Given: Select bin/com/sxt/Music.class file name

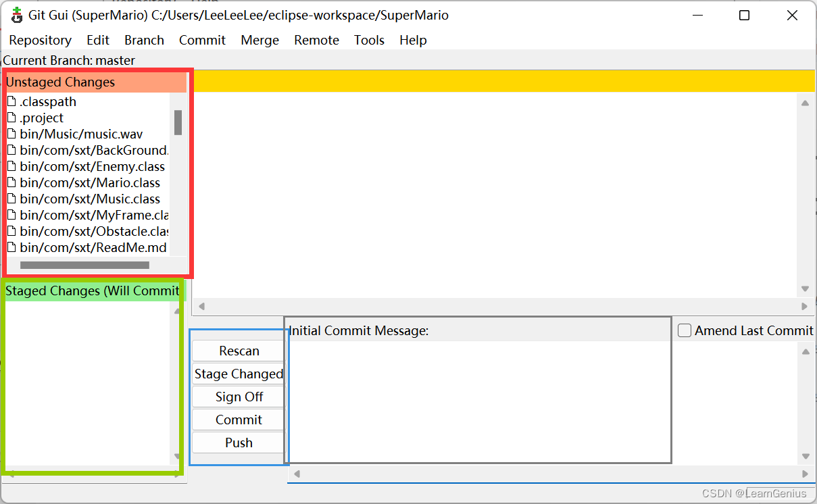Looking at the screenshot, I should click(x=90, y=199).
